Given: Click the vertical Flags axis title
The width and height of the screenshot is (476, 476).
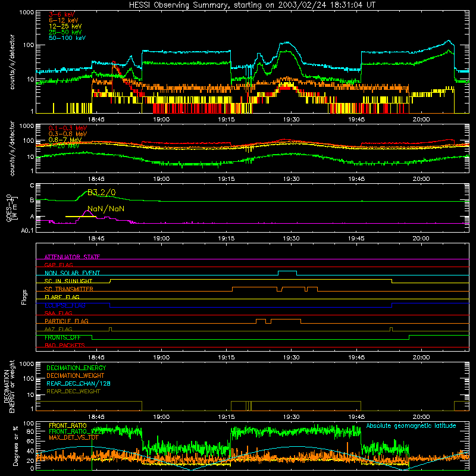Looking at the screenshot, I should tap(24, 297).
